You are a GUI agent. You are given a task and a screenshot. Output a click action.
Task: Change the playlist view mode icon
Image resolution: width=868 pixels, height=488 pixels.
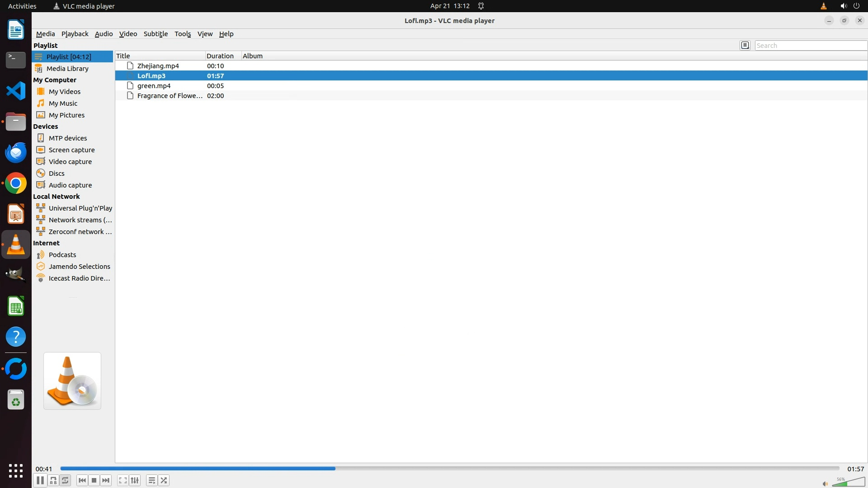745,45
